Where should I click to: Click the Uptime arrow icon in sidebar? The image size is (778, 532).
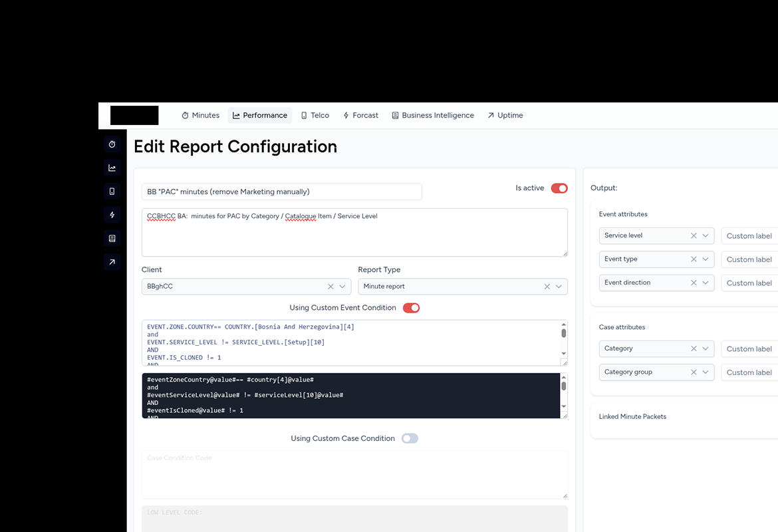pos(112,262)
